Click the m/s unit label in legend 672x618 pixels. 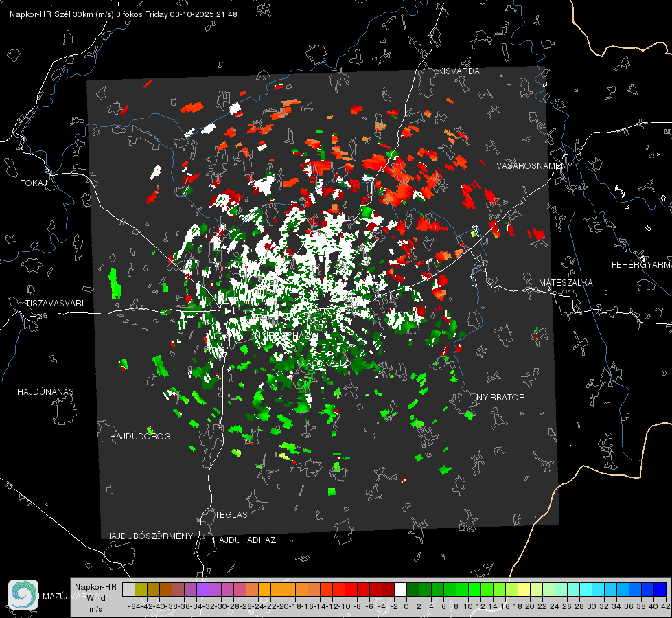click(x=95, y=609)
